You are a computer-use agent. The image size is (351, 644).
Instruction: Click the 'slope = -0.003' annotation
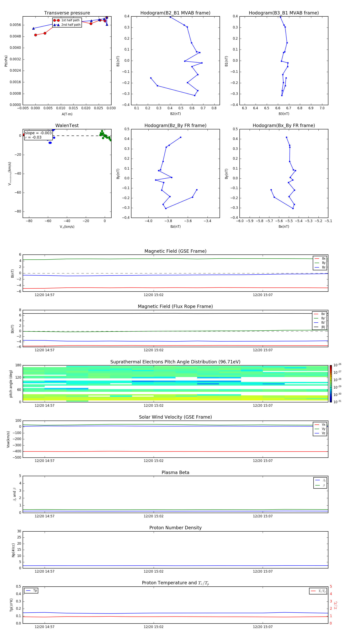[x=38, y=133]
